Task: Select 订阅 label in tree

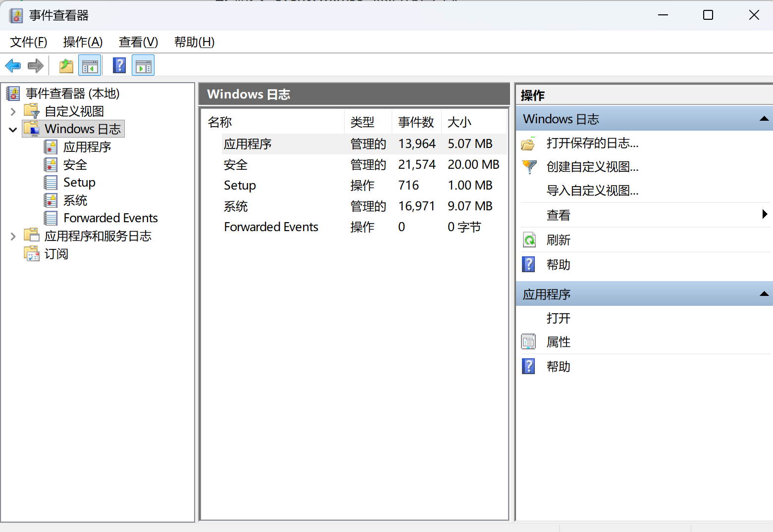Action: [56, 254]
